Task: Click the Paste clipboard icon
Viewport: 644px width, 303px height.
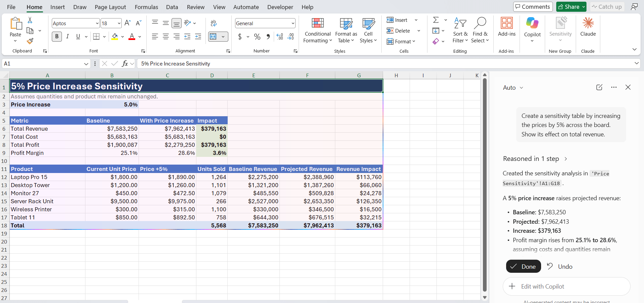Action: 15,24
